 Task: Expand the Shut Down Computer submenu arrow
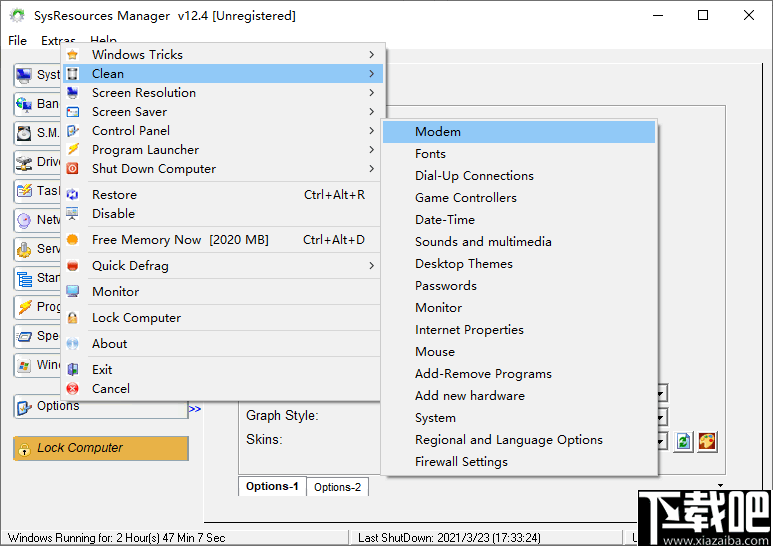click(x=372, y=169)
